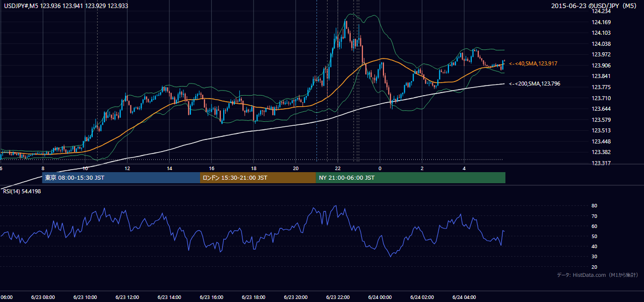Click hour label 0 under price chart
The height and width of the screenshot is (302, 644).
coord(380,169)
